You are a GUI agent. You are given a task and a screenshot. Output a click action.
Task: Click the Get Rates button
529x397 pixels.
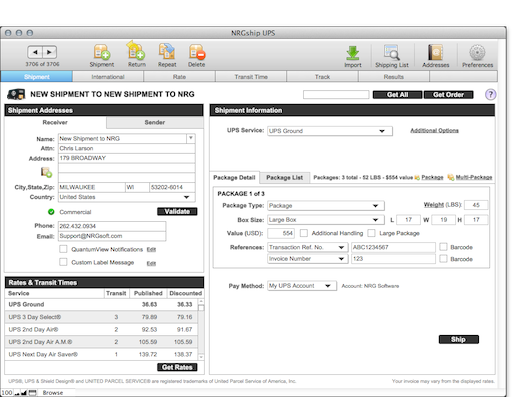[177, 367]
